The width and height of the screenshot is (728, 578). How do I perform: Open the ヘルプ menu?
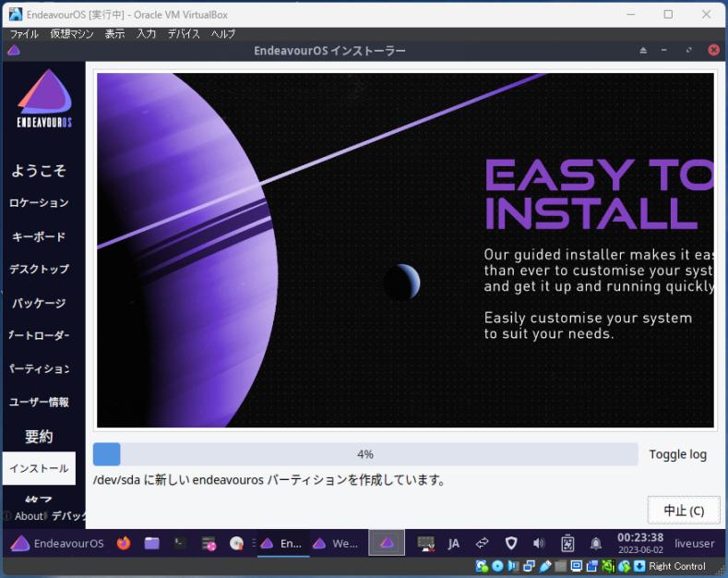223,34
